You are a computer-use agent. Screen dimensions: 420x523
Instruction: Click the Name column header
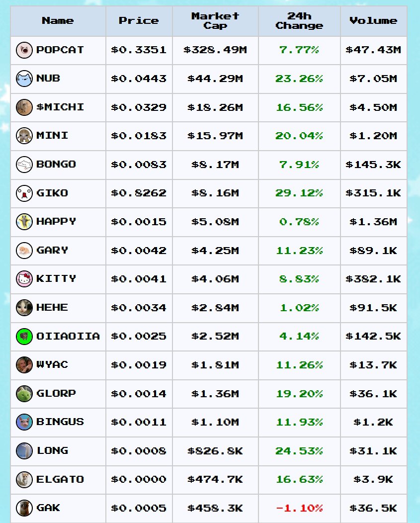click(58, 21)
